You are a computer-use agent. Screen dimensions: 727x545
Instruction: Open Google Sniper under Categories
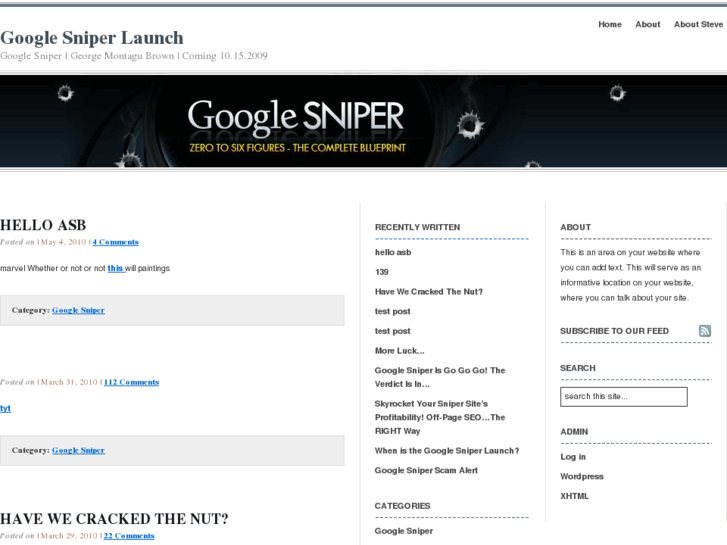coord(404,531)
